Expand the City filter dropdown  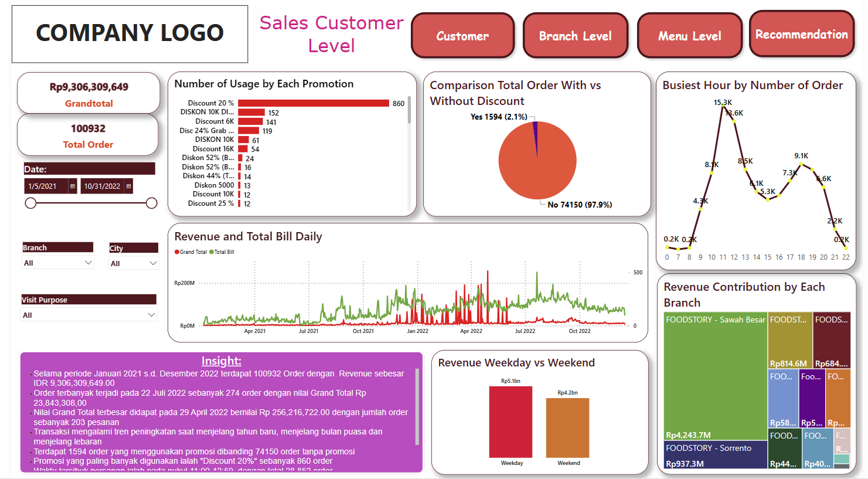click(x=153, y=263)
